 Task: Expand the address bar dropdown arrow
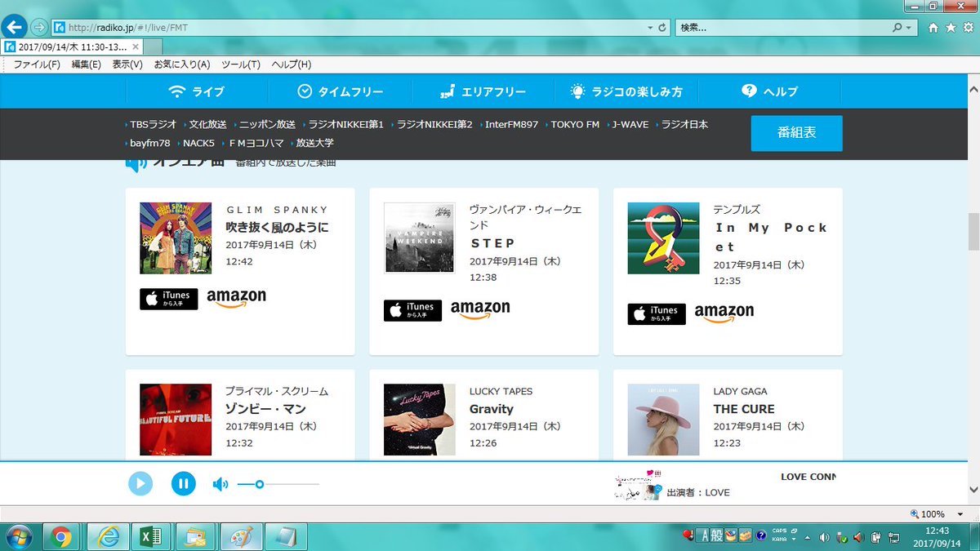click(650, 28)
